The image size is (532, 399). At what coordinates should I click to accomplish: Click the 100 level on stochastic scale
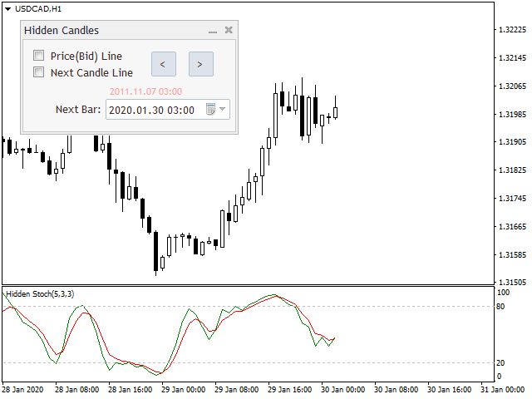click(503, 293)
